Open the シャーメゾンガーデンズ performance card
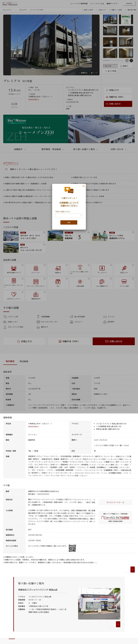This screenshot has width=138, height=644. 25,248
